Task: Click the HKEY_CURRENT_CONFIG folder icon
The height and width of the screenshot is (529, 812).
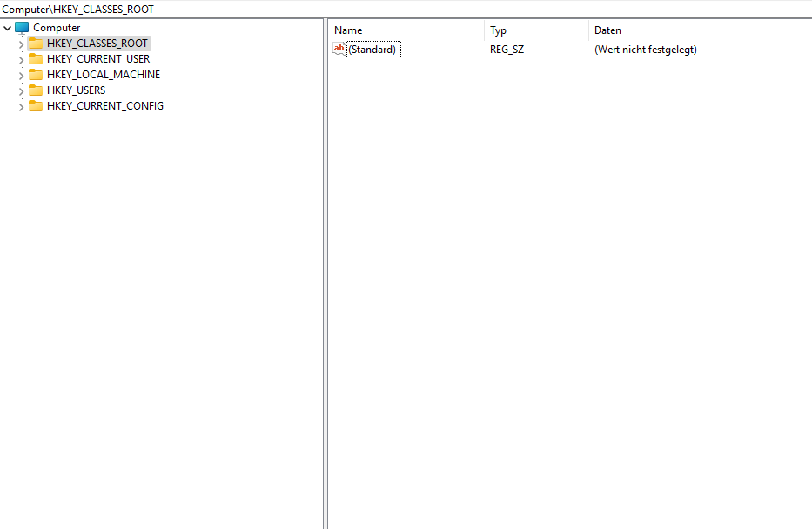Action: click(x=36, y=106)
